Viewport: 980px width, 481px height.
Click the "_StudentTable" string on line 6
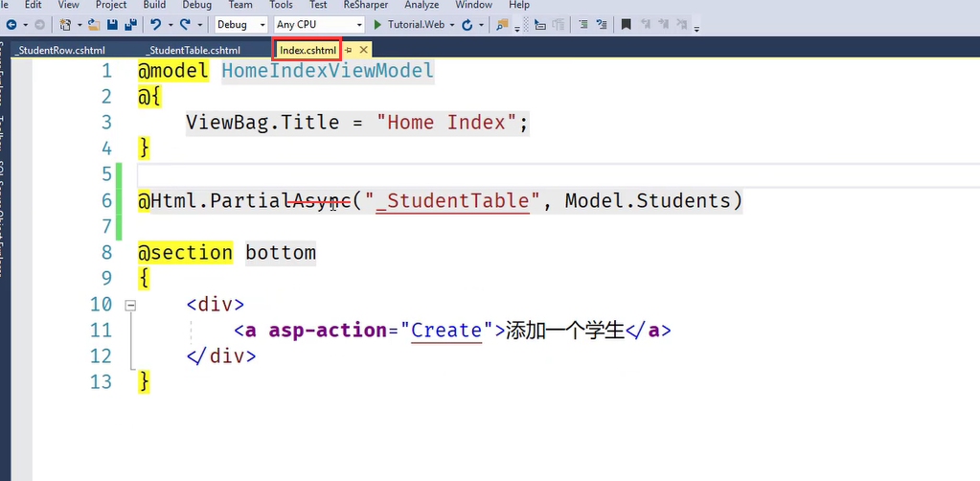coord(451,200)
